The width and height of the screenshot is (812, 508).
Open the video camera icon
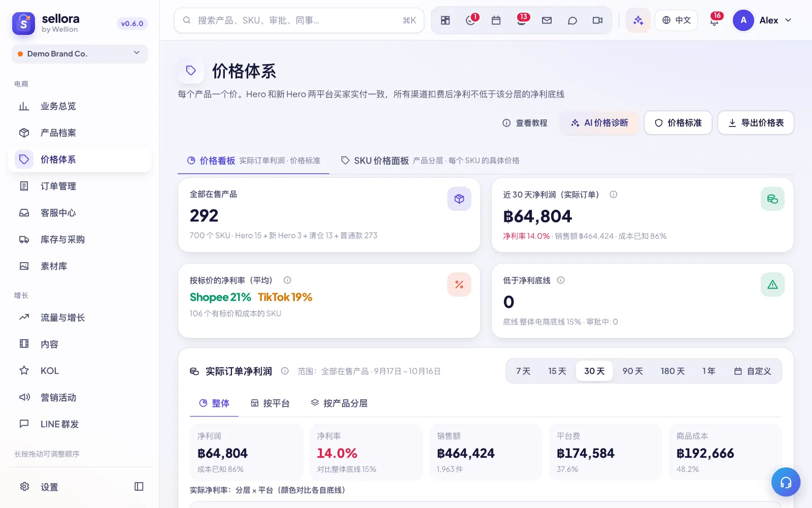point(597,20)
